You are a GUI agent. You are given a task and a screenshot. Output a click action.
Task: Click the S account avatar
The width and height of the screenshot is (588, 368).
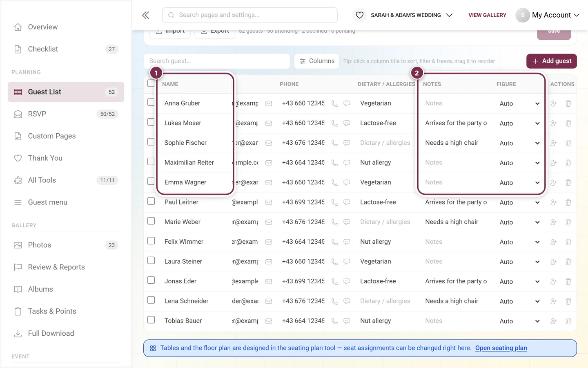(x=523, y=15)
